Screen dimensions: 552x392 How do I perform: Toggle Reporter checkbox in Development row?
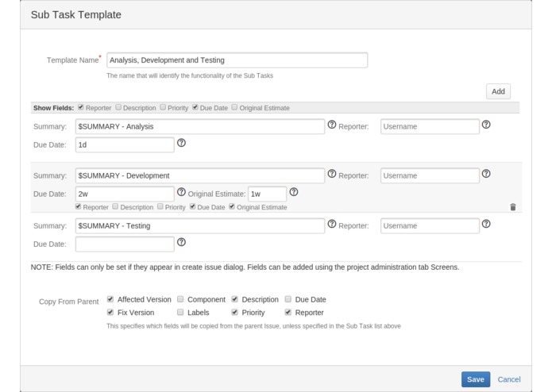(x=78, y=207)
